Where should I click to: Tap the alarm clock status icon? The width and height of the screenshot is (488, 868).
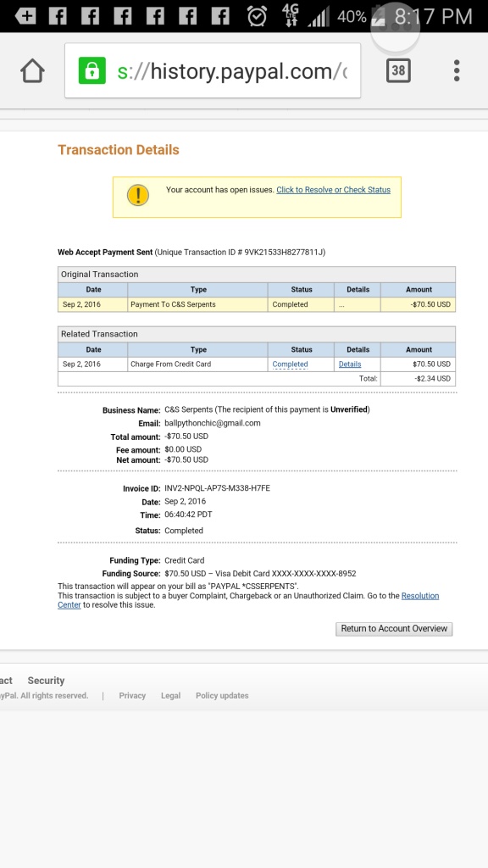pos(257,16)
